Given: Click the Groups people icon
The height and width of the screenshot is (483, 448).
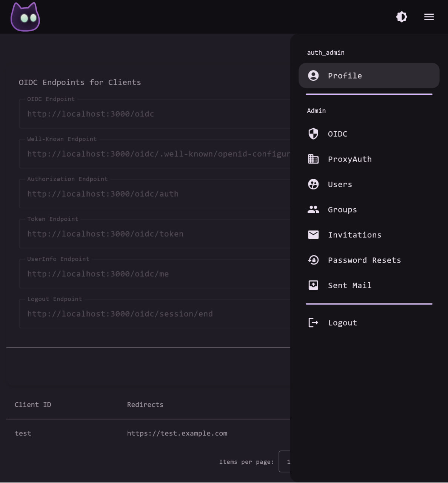Looking at the screenshot, I should 313,210.
